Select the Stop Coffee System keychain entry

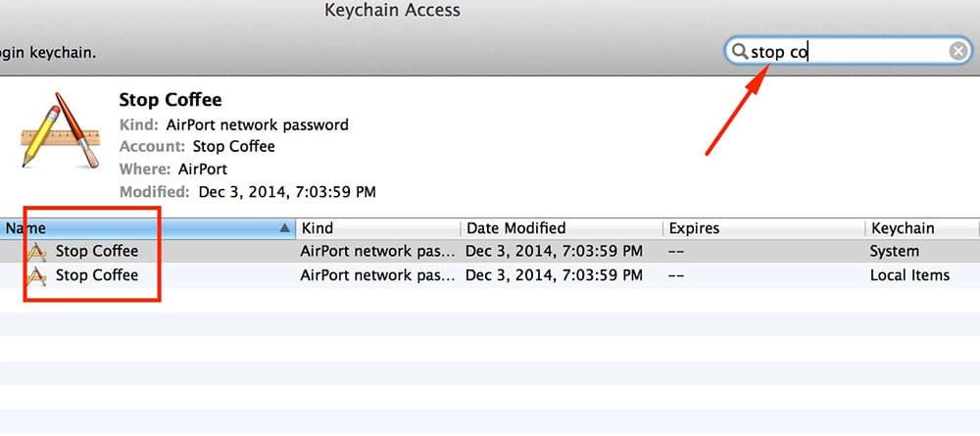point(97,251)
